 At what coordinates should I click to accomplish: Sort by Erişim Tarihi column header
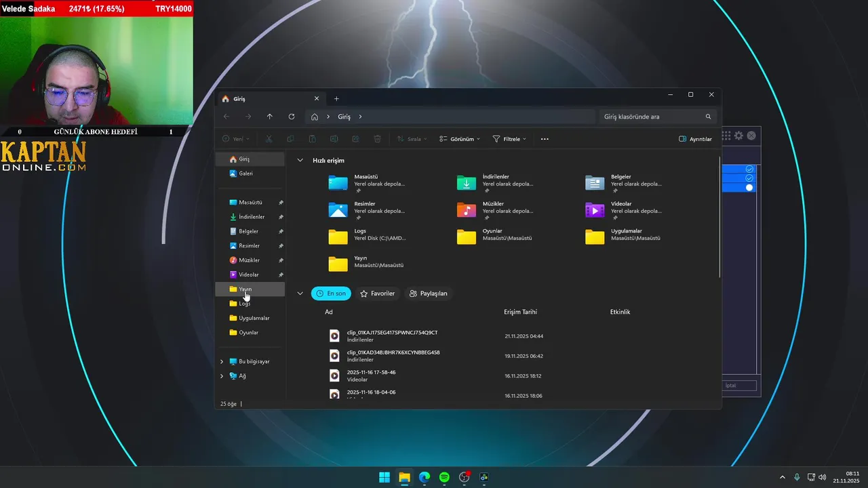(520, 312)
